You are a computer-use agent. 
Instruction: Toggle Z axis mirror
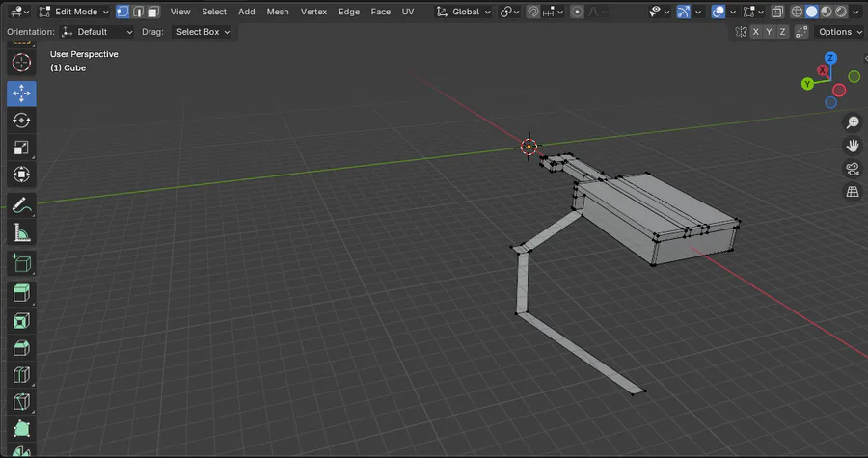pyautogui.click(x=782, y=32)
